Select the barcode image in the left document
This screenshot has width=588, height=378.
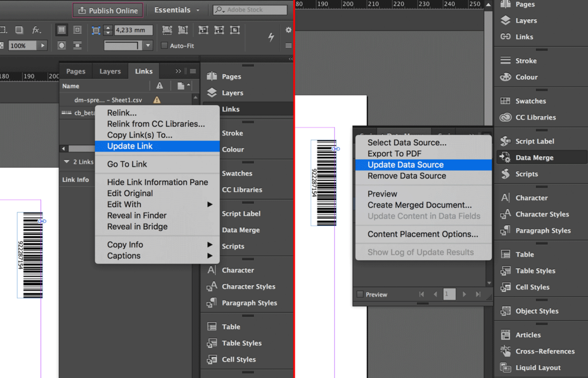(x=30, y=255)
